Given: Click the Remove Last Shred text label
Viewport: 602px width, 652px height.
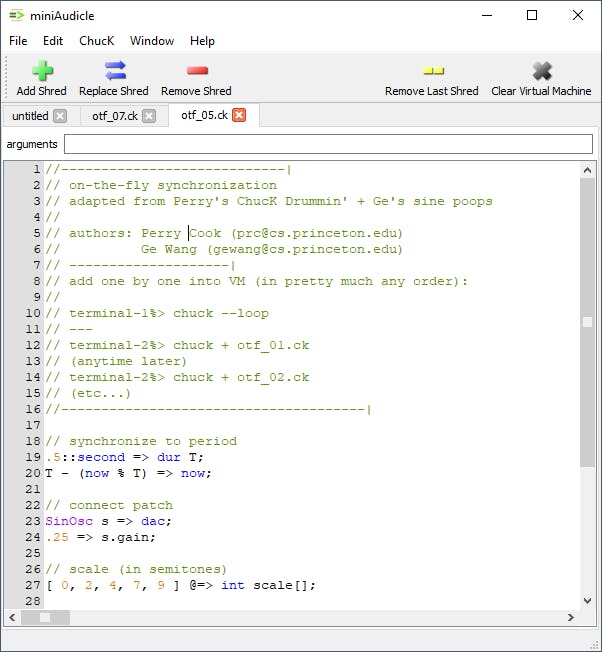Looking at the screenshot, I should (x=432, y=91).
